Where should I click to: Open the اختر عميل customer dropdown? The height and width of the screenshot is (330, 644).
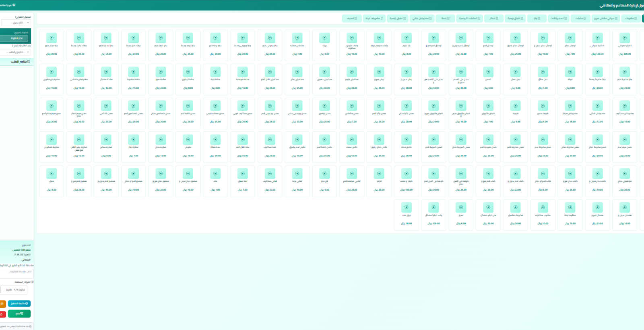(16, 23)
